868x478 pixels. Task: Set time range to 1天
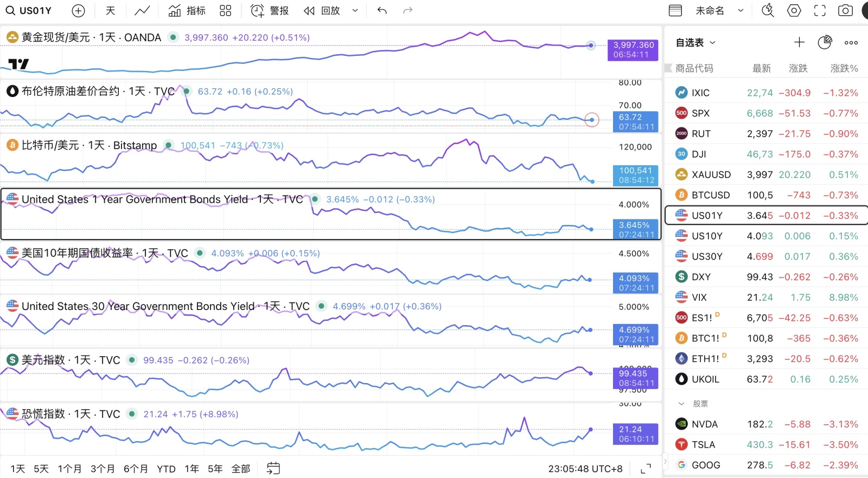point(18,469)
